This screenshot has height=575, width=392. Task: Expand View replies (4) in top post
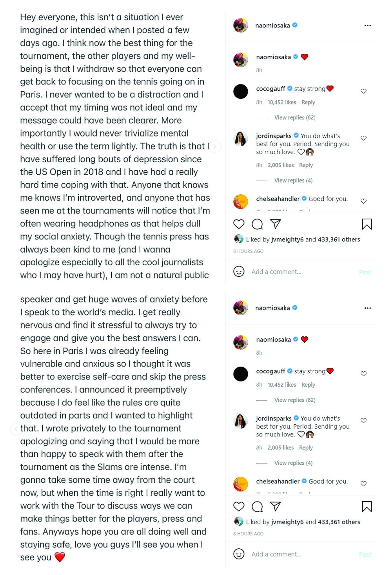(293, 181)
